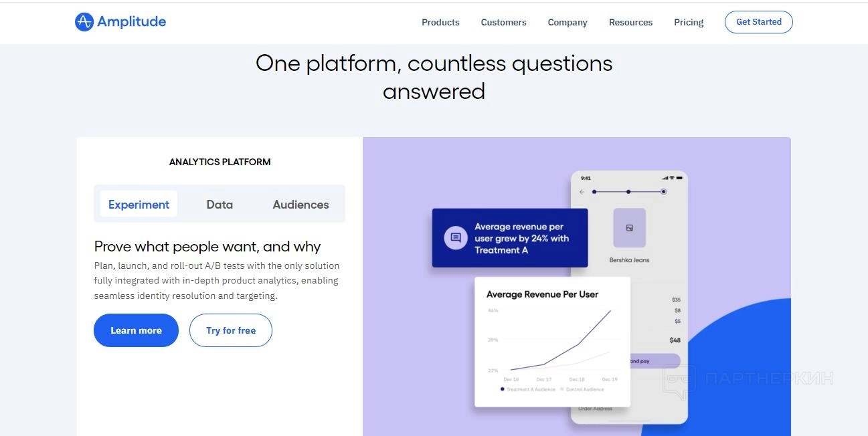Click the battery icon in phone status bar
The height and width of the screenshot is (436, 868).
coord(679,178)
